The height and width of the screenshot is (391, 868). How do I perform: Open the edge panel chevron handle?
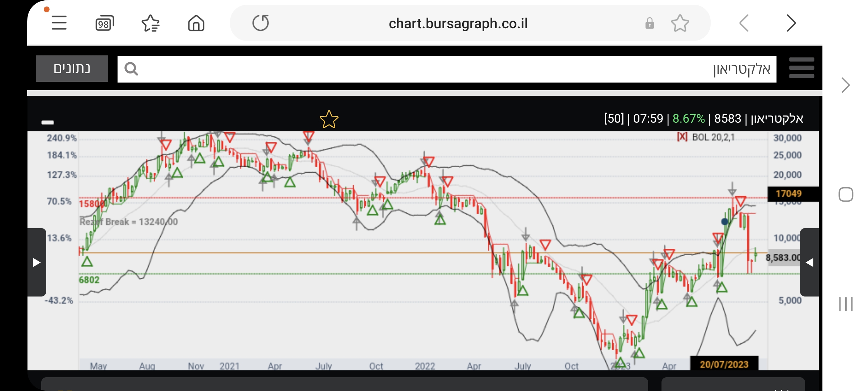pyautogui.click(x=845, y=85)
